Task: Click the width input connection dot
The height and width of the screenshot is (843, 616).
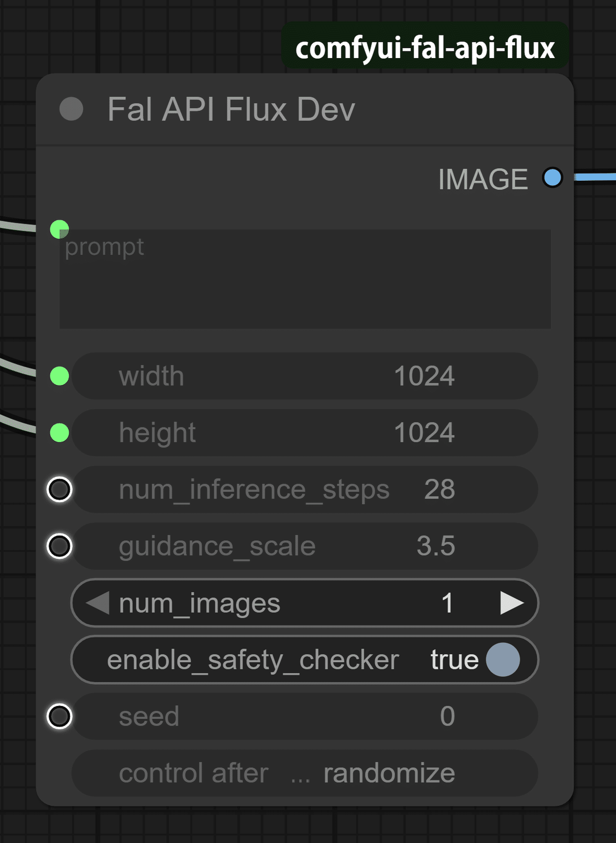Action: pyautogui.click(x=59, y=376)
